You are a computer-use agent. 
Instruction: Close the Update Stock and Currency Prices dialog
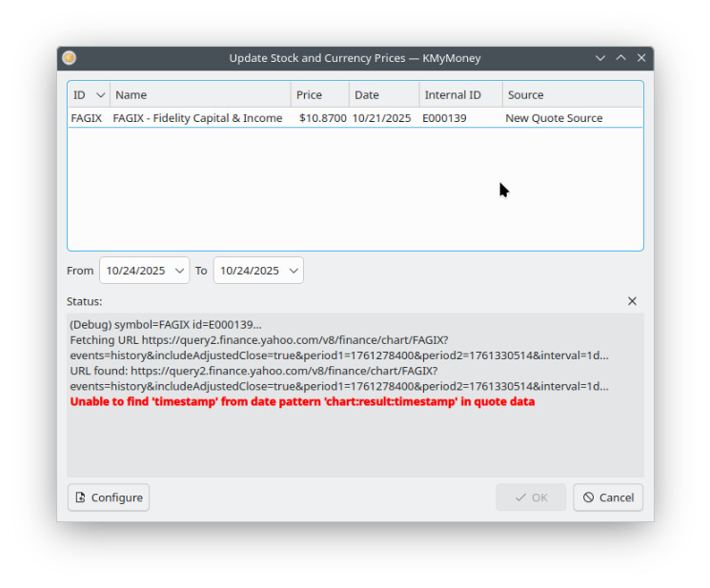point(641,58)
